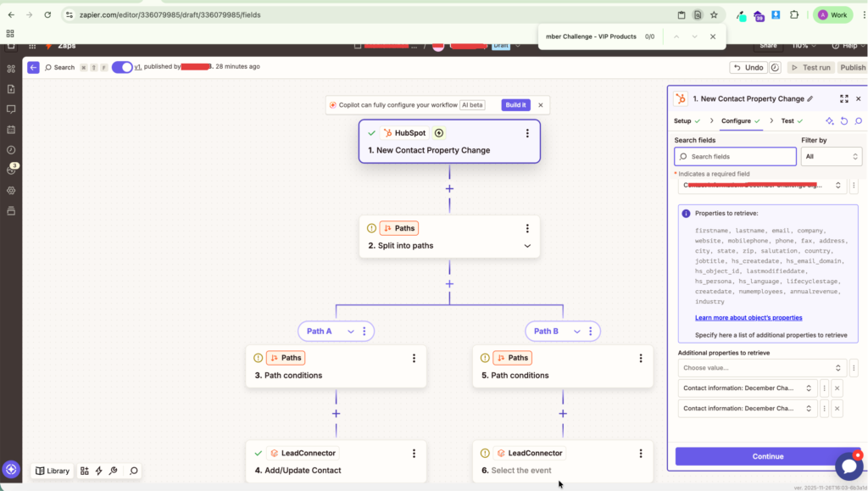Switch to the Setup tab
Image resolution: width=868 pixels, height=491 pixels.
(687, 120)
